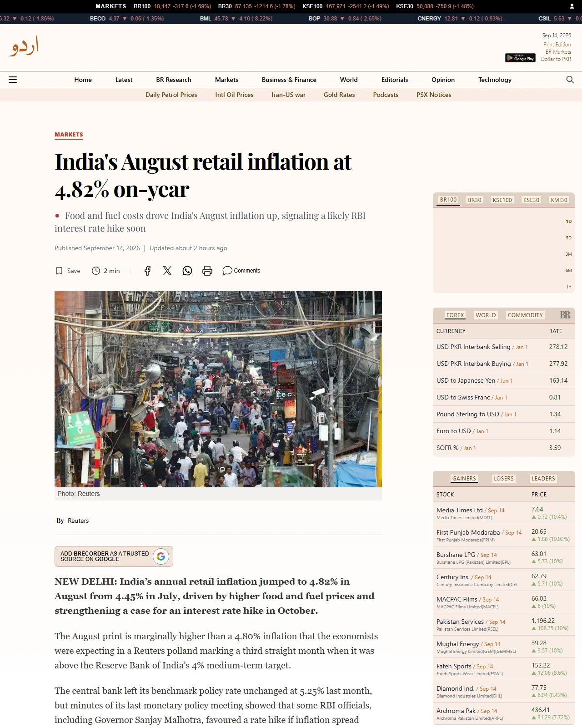Image resolution: width=582 pixels, height=728 pixels.
Task: Open the Editorials section
Action: point(395,80)
